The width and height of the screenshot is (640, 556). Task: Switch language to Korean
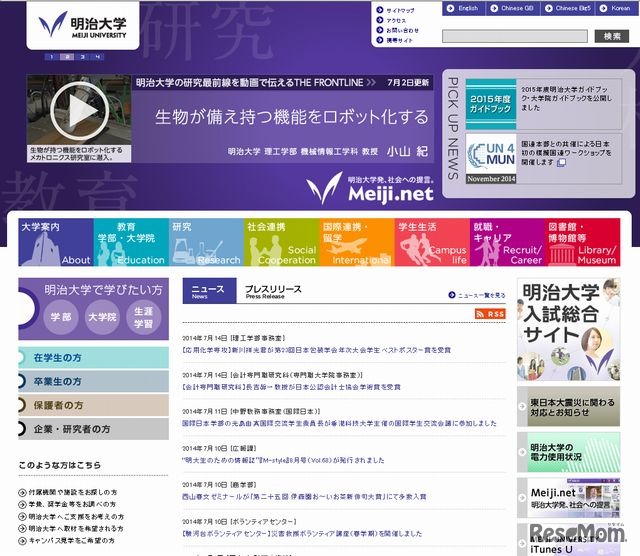coord(616,8)
